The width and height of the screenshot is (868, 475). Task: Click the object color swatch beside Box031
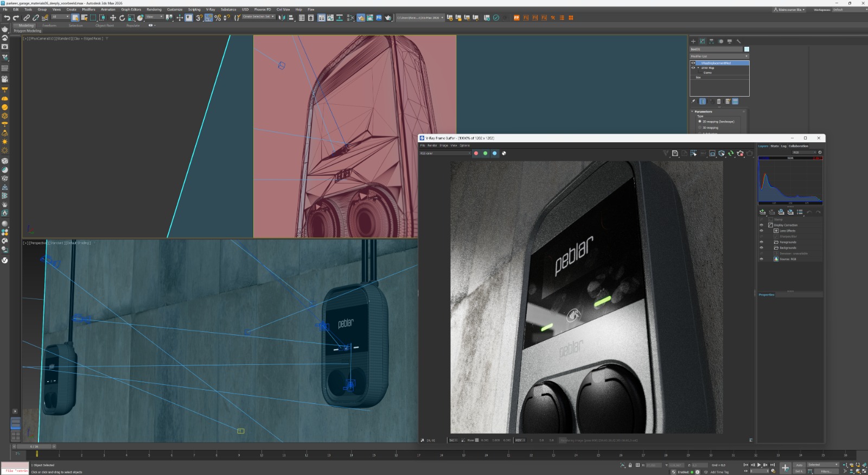tap(746, 49)
